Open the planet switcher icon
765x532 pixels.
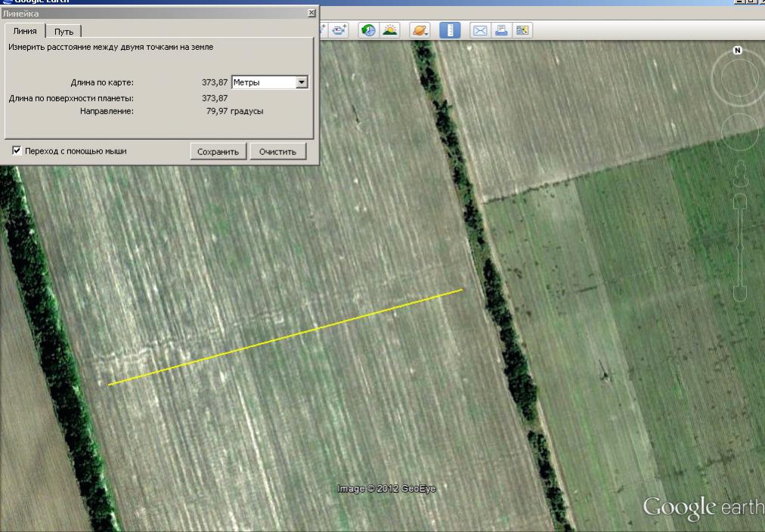[x=420, y=30]
